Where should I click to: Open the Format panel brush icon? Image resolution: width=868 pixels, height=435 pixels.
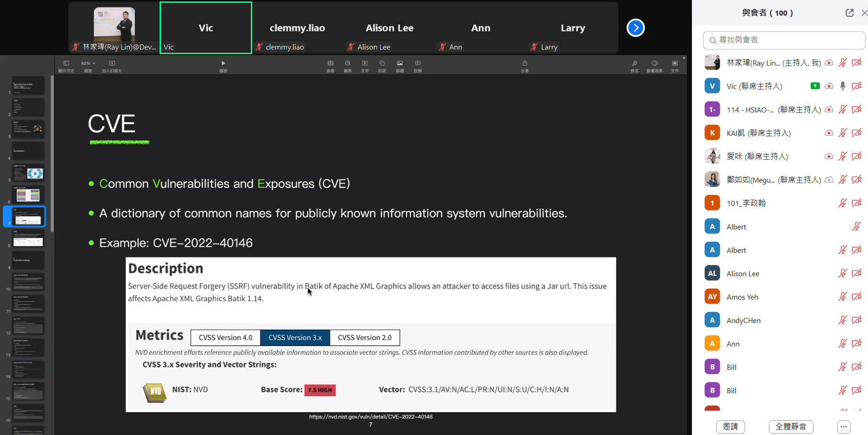tap(635, 63)
